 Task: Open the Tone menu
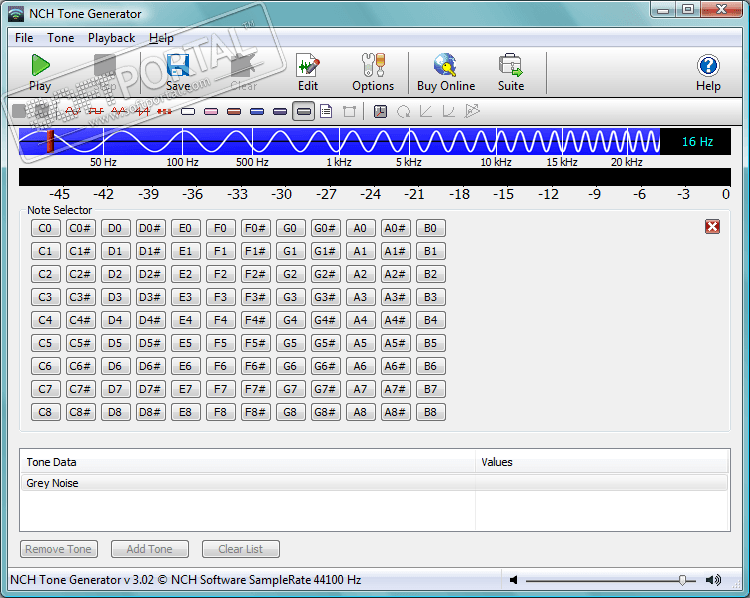coord(60,38)
